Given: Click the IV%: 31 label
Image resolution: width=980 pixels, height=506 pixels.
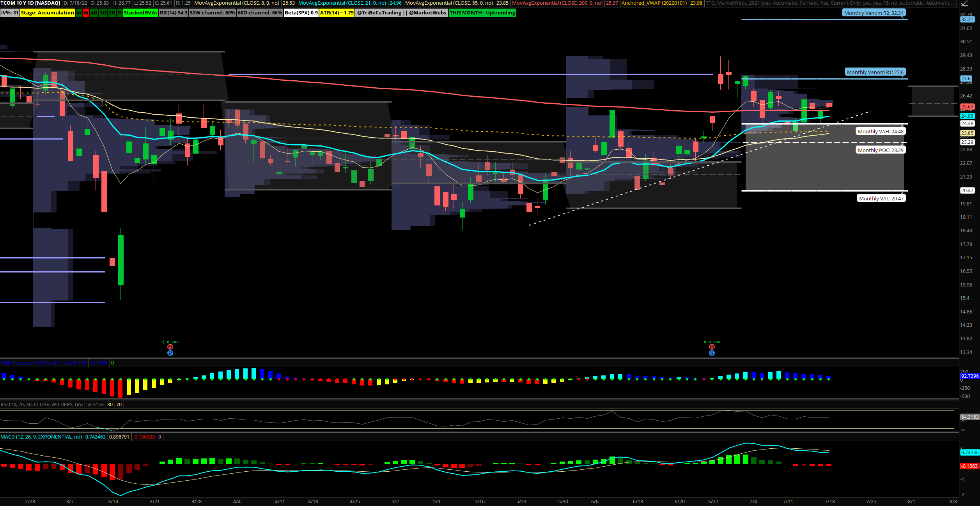Looking at the screenshot, I should (10, 12).
